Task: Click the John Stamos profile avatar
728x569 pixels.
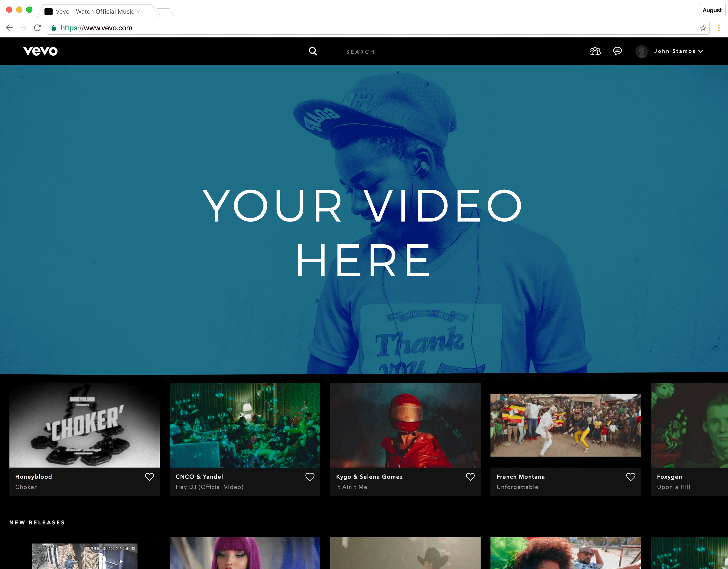Action: click(641, 51)
